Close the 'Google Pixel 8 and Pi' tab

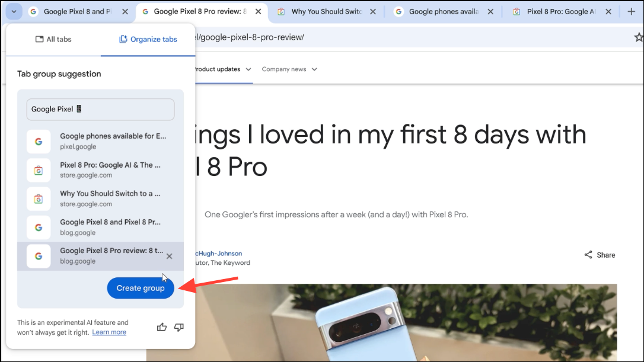[x=125, y=11]
